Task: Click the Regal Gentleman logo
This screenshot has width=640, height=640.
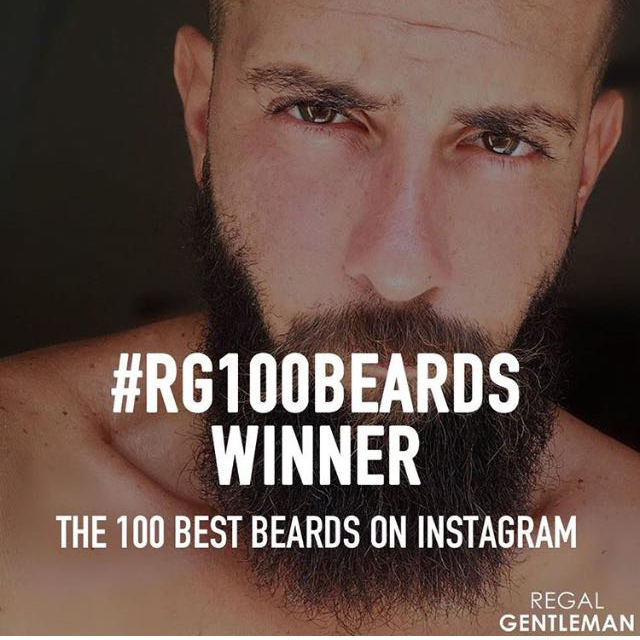Action: coord(567,615)
